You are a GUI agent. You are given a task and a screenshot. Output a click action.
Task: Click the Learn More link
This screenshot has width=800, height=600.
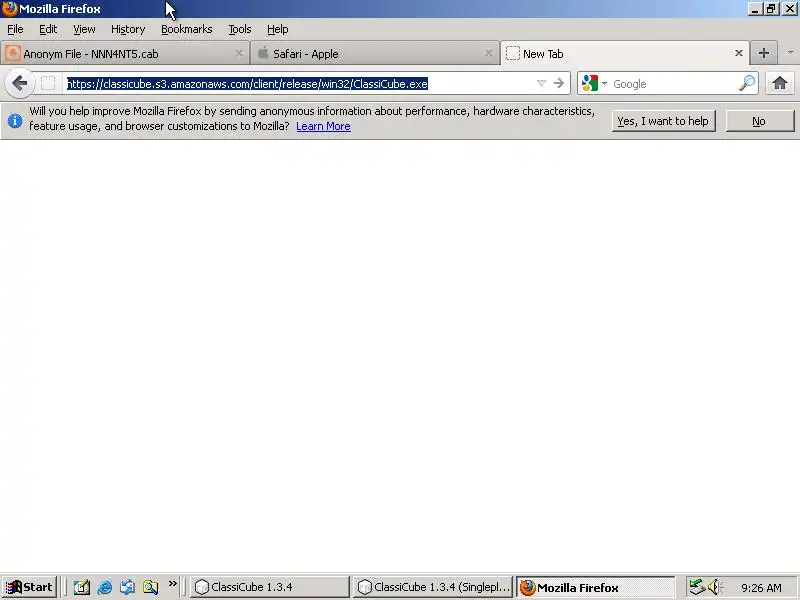pos(323,126)
